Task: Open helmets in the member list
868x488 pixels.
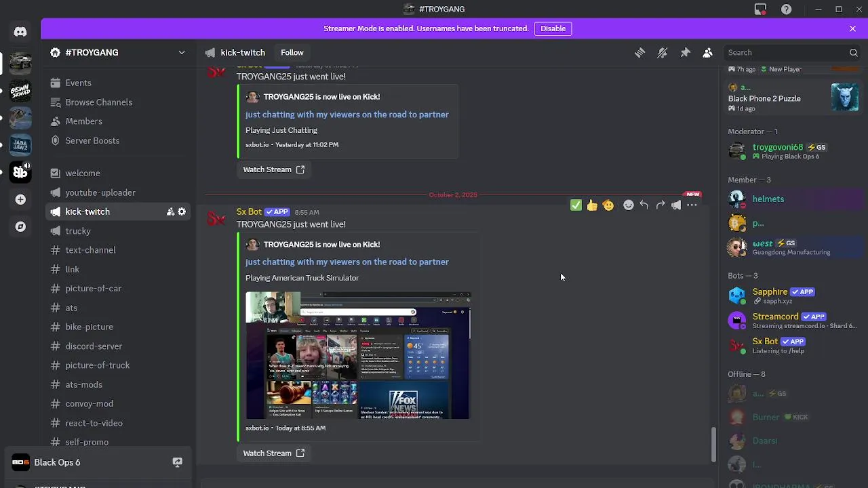Action: click(793, 199)
